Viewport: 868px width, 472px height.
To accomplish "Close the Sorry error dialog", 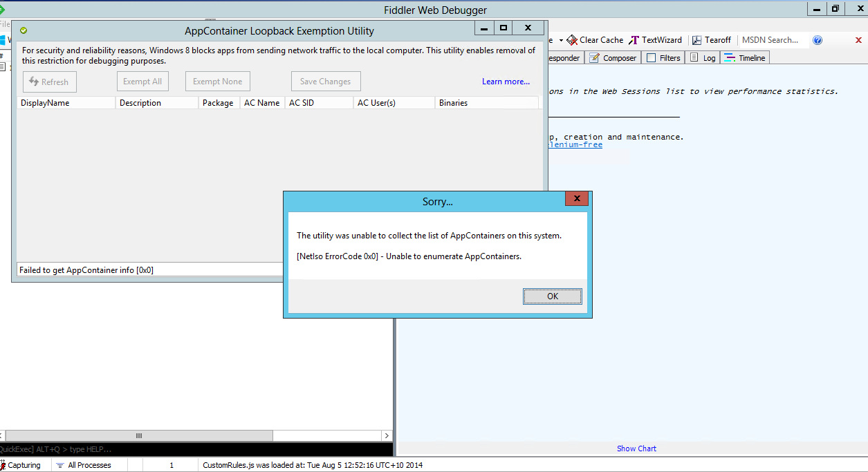I will click(577, 199).
